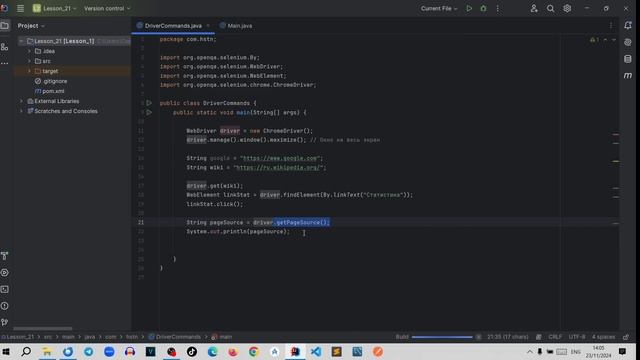The height and width of the screenshot is (360, 640).
Task: Go to next highlighted problem arrow
Action: pos(613,40)
